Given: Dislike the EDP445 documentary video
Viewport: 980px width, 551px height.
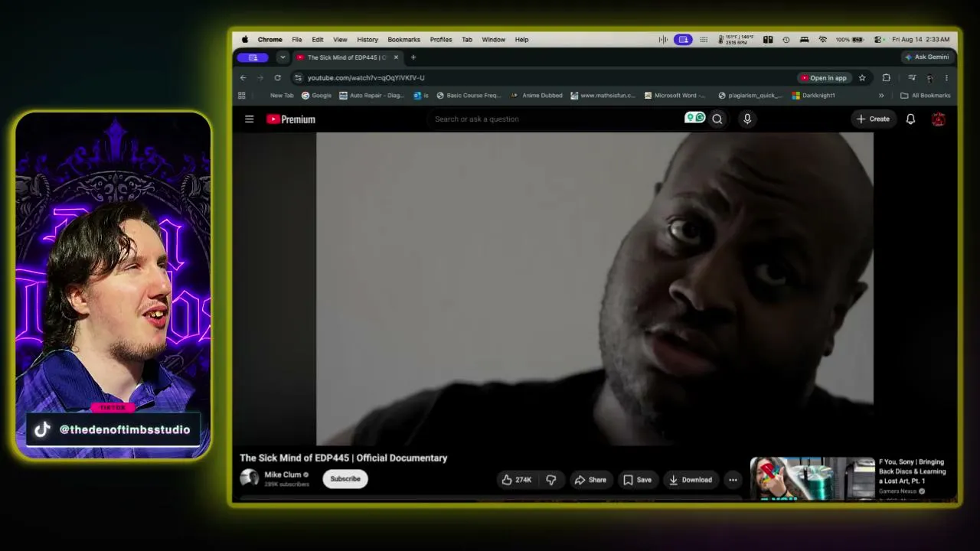Looking at the screenshot, I should (551, 480).
